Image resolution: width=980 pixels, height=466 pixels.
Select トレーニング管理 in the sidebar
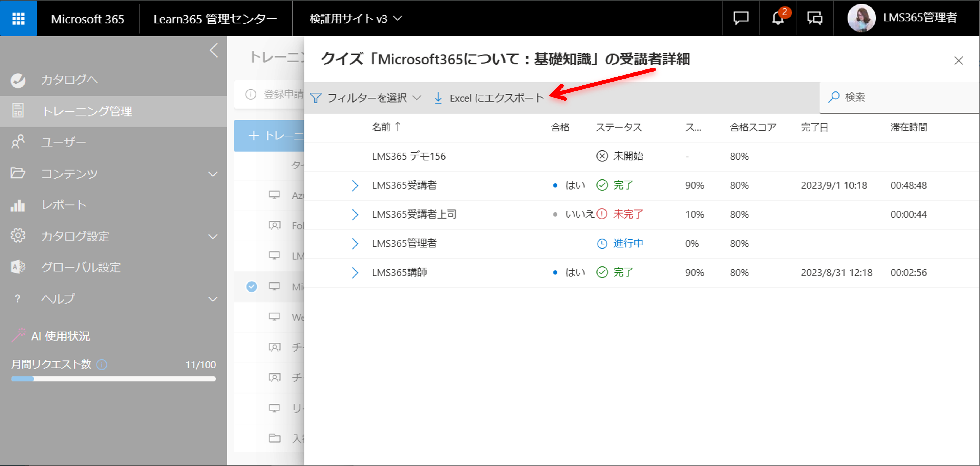coord(113,111)
